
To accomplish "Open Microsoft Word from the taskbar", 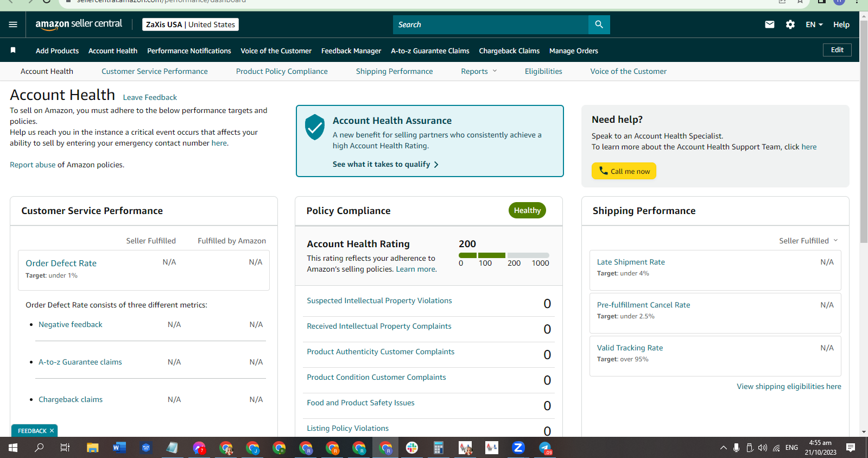I will [x=119, y=448].
